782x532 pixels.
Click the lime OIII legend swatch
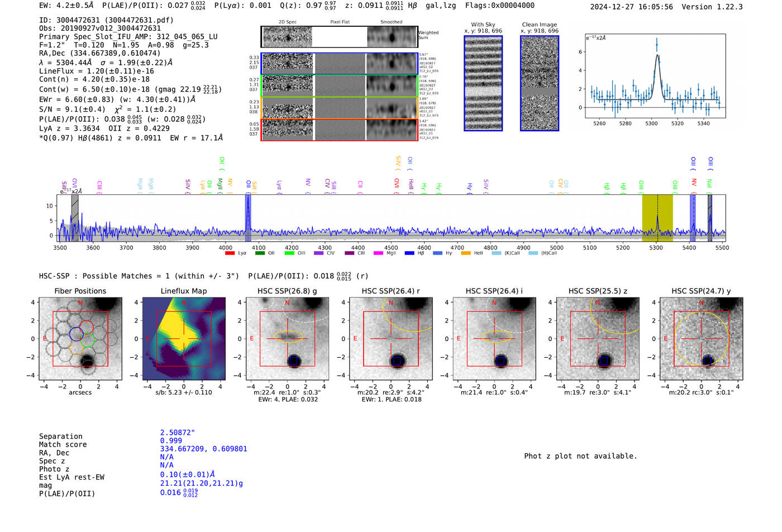(x=289, y=253)
